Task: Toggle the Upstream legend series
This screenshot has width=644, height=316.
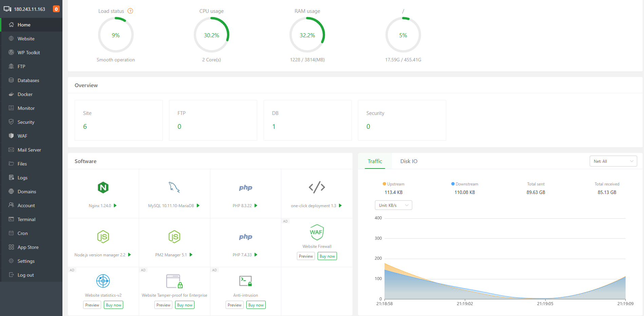Action: [394, 184]
